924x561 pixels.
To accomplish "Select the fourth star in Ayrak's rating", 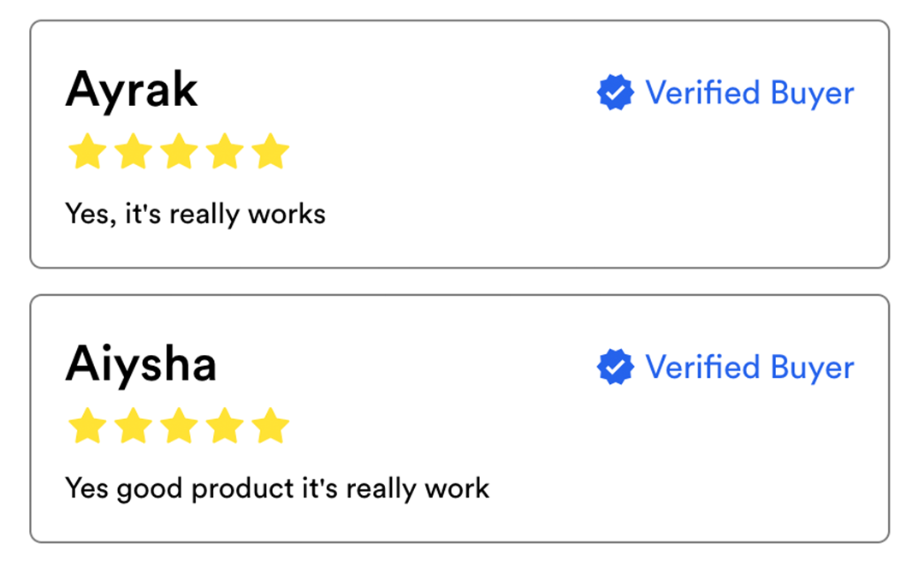I will 225,151.
